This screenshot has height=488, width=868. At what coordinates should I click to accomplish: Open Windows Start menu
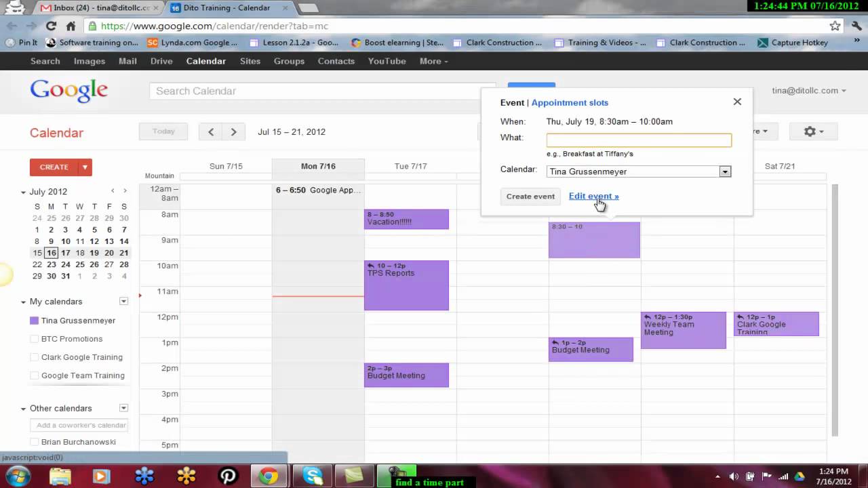pyautogui.click(x=16, y=476)
